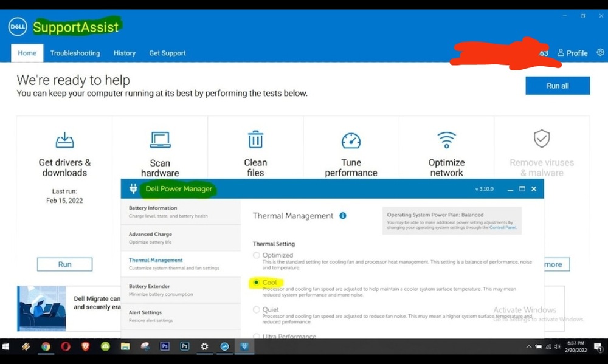The width and height of the screenshot is (608, 364).
Task: Click the Power Manager version 'v 3.10.0'
Action: point(485,189)
